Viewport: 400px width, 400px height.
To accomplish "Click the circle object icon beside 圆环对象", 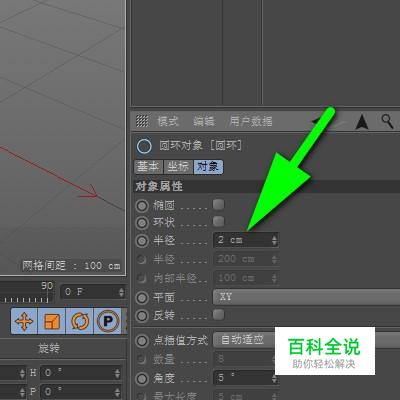I will tap(144, 146).
